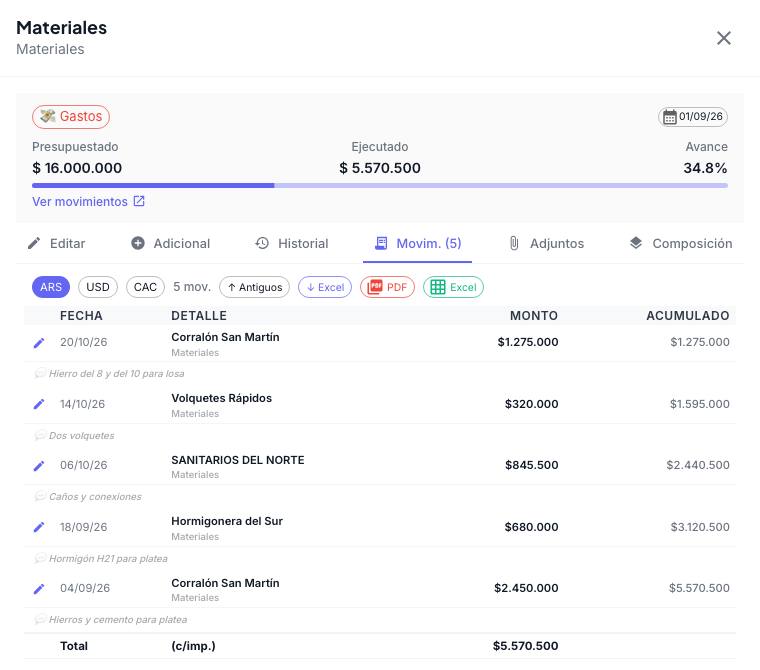Click the Hormigón H21 para platea note
The height and width of the screenshot is (670, 760).
(x=108, y=558)
